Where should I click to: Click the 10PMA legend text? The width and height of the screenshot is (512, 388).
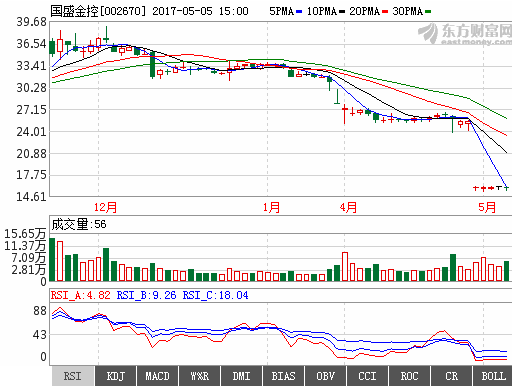(x=322, y=11)
